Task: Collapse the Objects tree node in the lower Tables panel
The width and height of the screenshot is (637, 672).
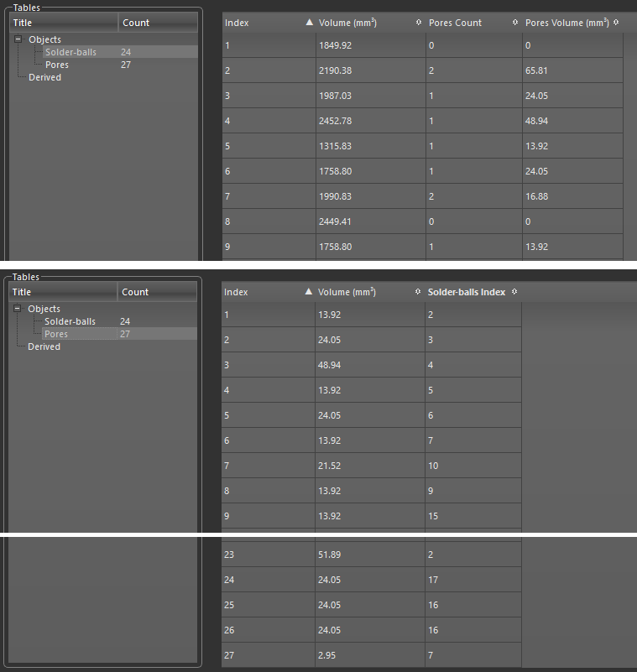Action: 17,308
